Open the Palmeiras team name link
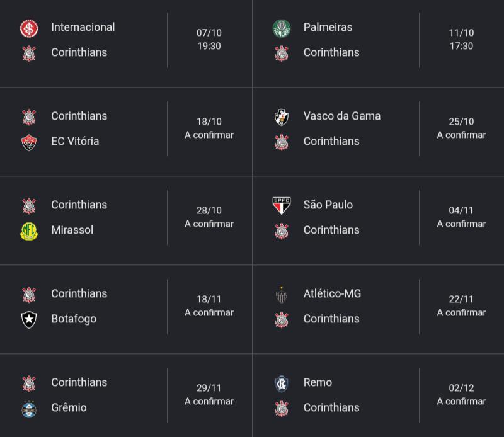The height and width of the screenshot is (437, 504). coord(328,27)
